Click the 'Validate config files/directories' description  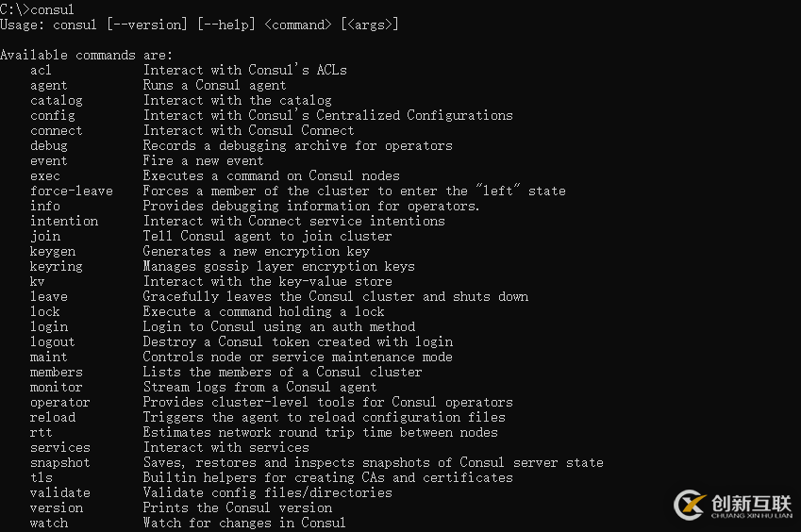pyautogui.click(x=268, y=492)
